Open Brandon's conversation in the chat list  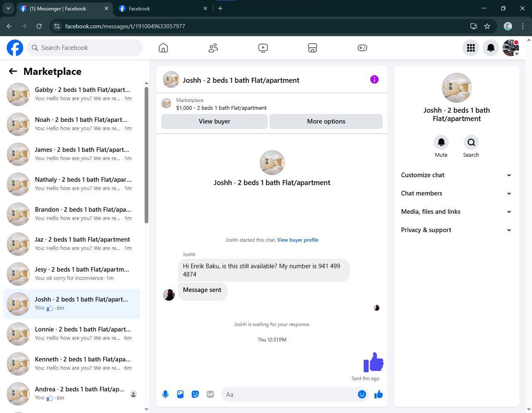click(71, 214)
